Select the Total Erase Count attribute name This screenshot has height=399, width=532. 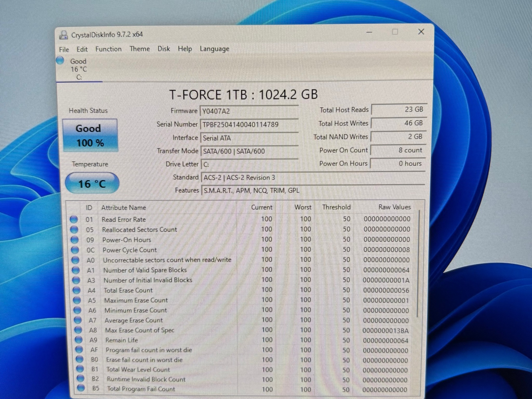[128, 290]
